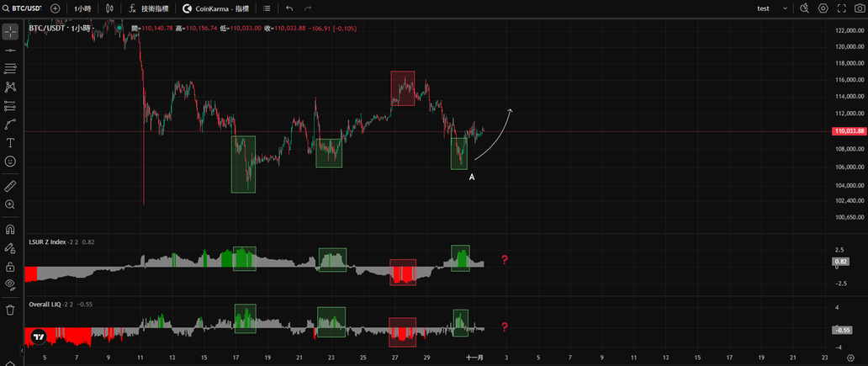Image resolution: width=868 pixels, height=366 pixels.
Task: Click the trash icon to remove drawings
Action: point(10,310)
